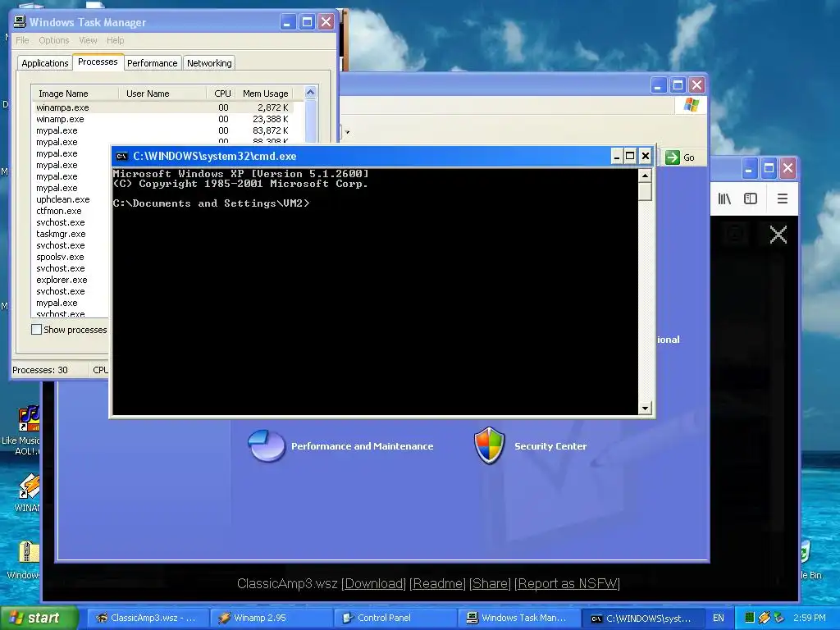Click the Security Center shield icon

coord(489,445)
